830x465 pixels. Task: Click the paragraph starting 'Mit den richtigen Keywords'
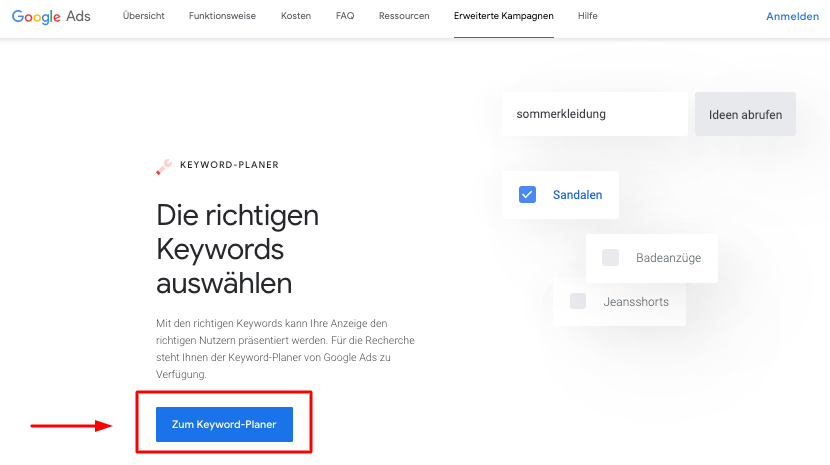[x=285, y=348]
